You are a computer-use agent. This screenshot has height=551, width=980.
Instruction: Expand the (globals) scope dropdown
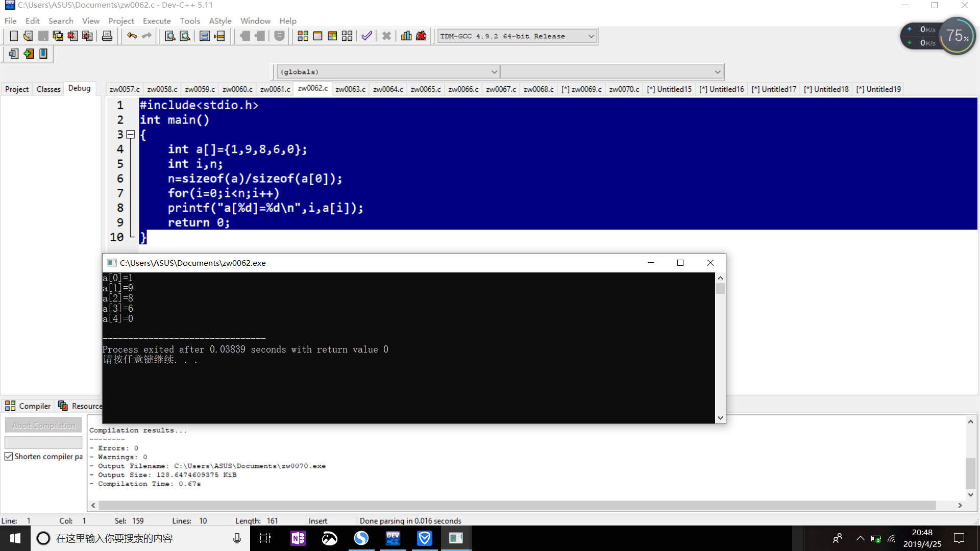494,72
